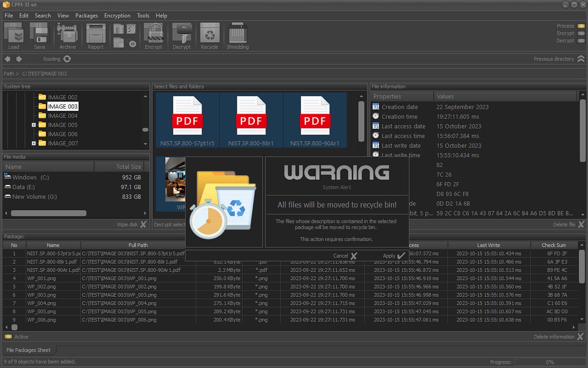The image size is (588, 368).
Task: Click the Delete information X icon
Action: tap(580, 337)
